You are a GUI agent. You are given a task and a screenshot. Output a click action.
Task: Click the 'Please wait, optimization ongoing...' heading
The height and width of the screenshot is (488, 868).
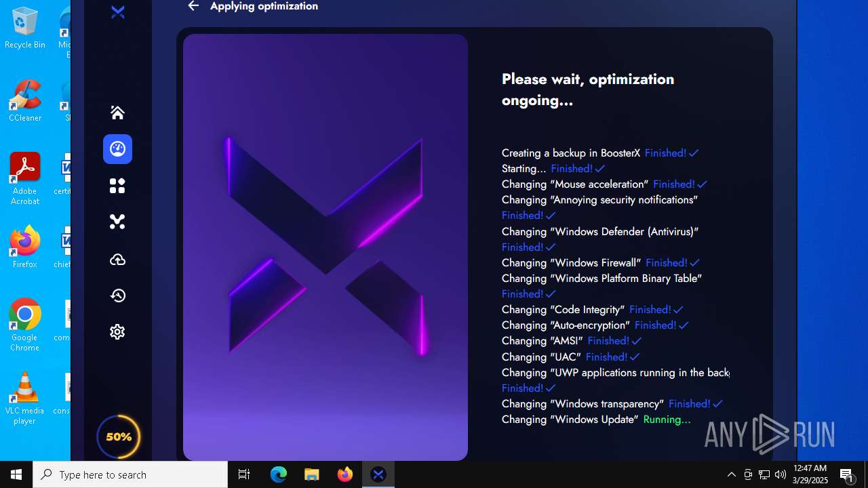[588, 89]
